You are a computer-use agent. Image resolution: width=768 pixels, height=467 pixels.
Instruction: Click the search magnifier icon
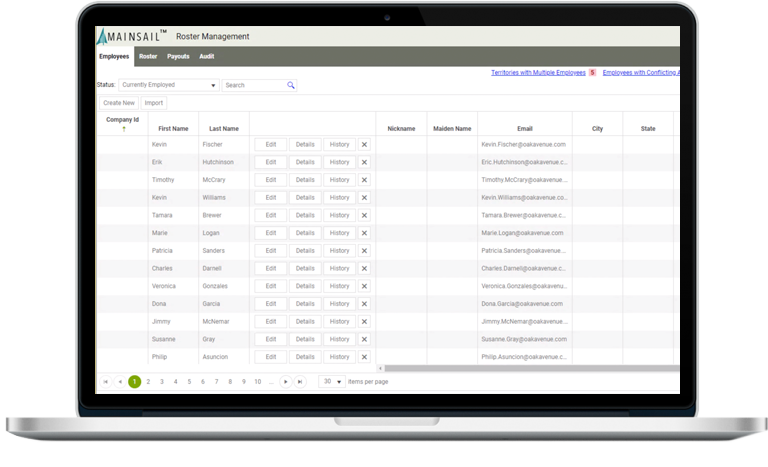291,85
